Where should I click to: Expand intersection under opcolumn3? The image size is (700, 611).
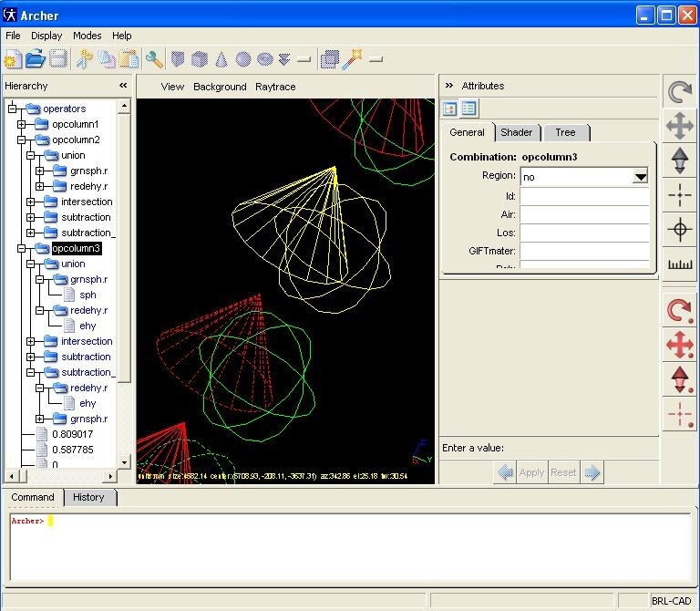click(x=30, y=341)
